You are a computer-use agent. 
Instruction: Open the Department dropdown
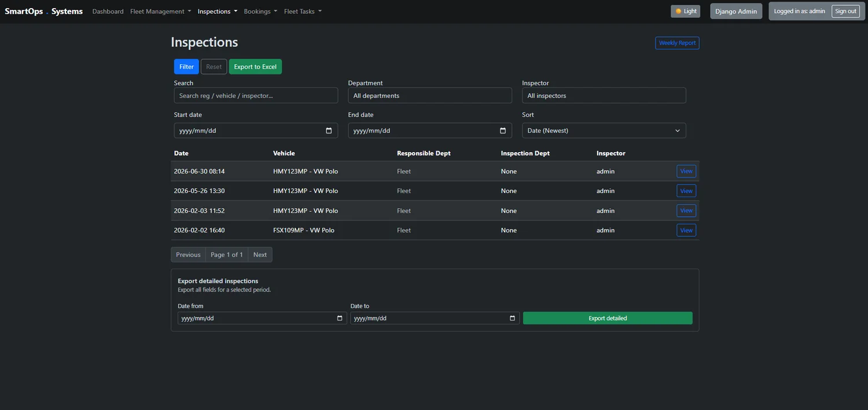430,95
